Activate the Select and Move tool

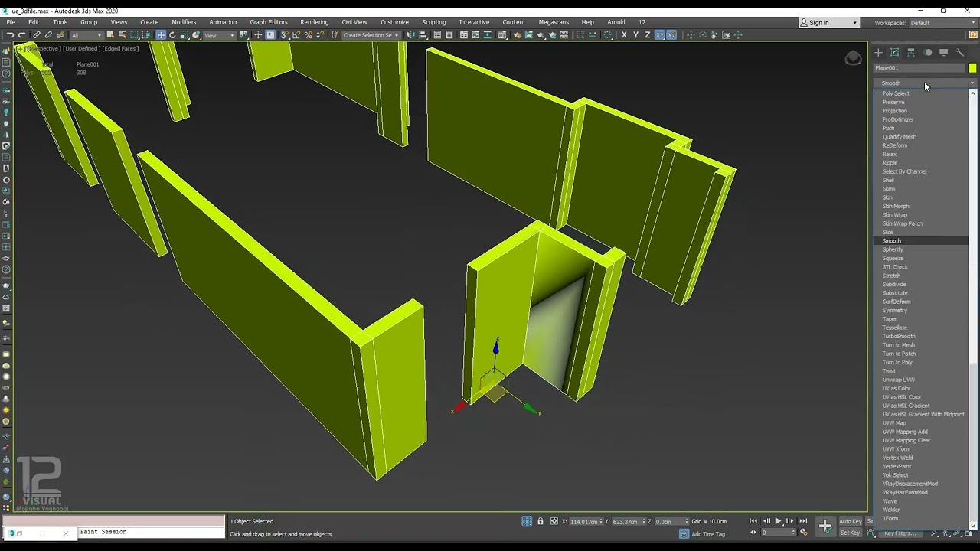click(161, 35)
